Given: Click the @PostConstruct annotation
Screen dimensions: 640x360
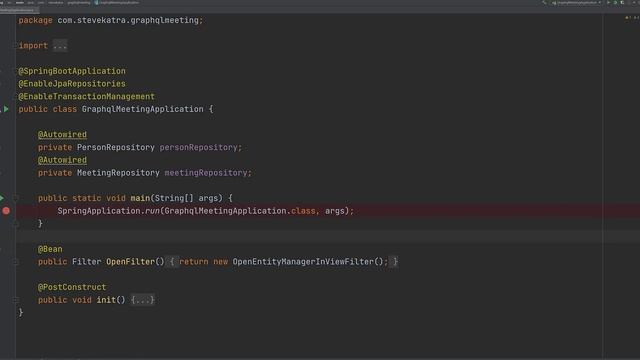Looking at the screenshot, I should coord(72,287).
